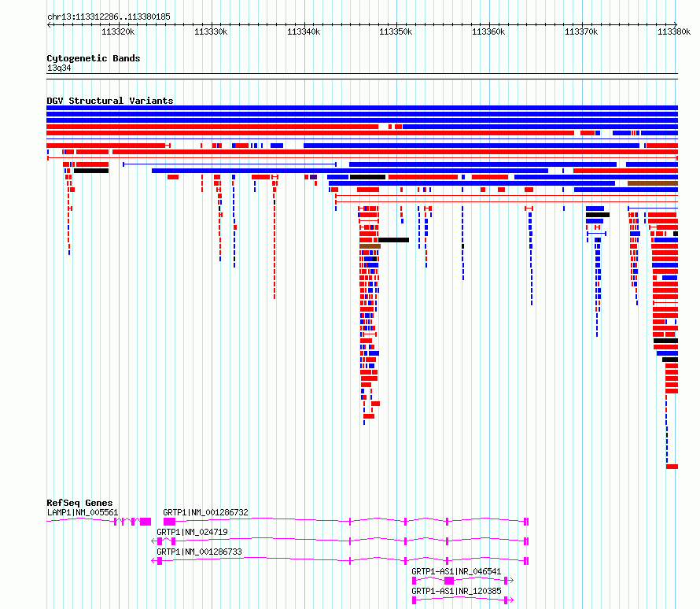Click the largest magenta exon of LAMP1

click(x=146, y=522)
